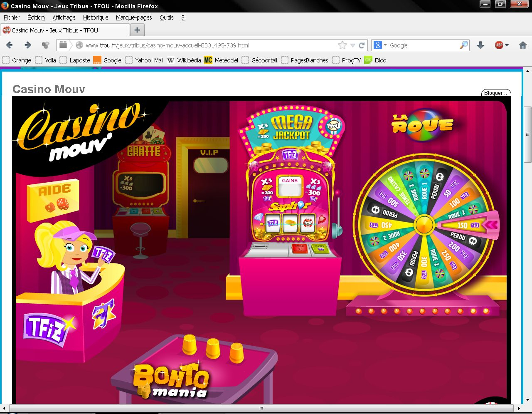This screenshot has height=414, width=532.
Task: Reload the page with refresh icon
Action: (x=362, y=45)
